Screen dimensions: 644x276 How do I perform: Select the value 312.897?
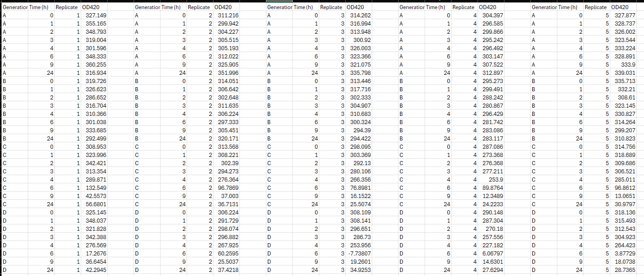(x=492, y=73)
